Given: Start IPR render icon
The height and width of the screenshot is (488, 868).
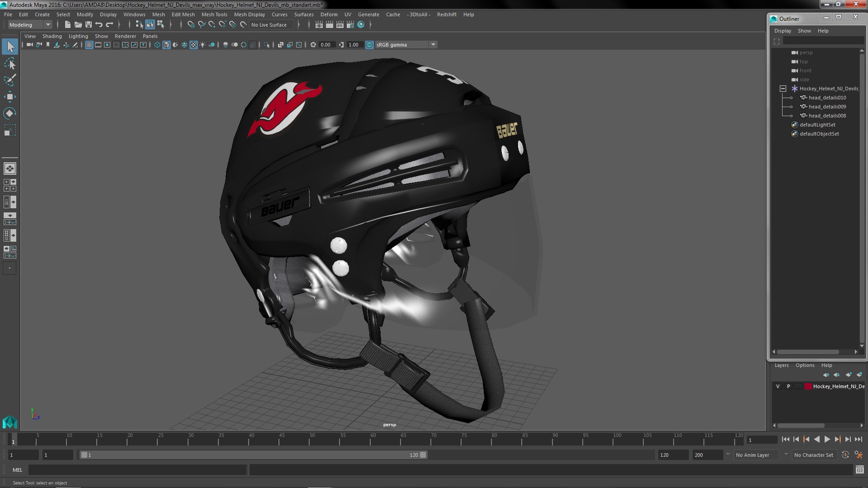Looking at the screenshot, I should tap(340, 25).
